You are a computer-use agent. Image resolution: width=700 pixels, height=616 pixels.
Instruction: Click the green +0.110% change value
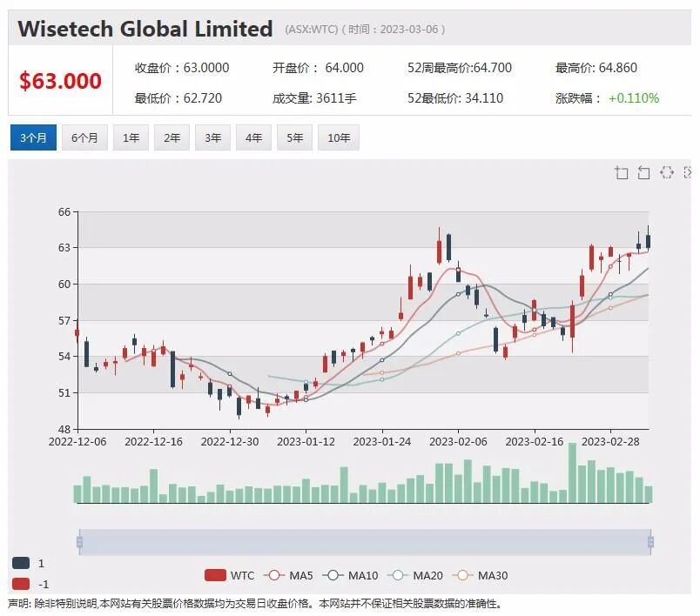click(x=634, y=98)
